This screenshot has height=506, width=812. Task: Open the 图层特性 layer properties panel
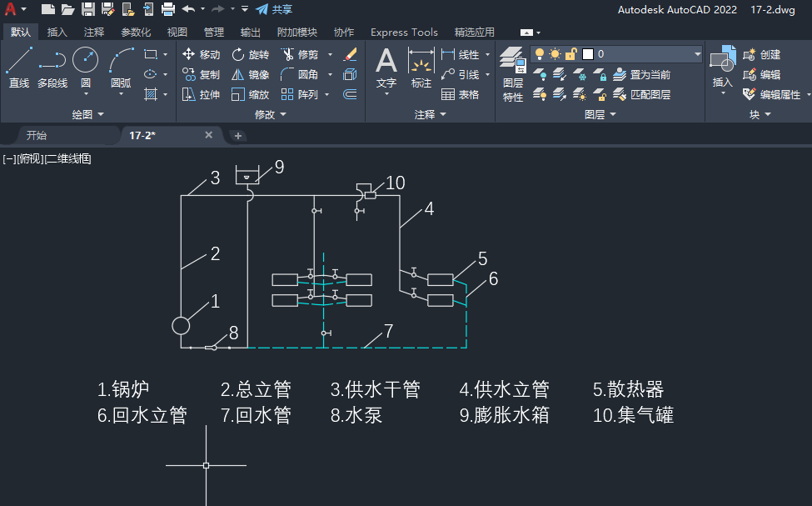[x=513, y=73]
